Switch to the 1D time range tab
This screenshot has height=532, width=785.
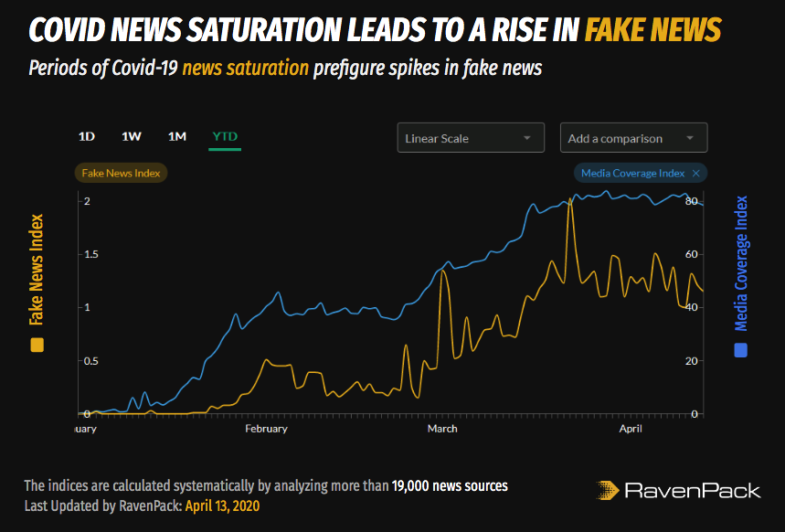coord(87,135)
